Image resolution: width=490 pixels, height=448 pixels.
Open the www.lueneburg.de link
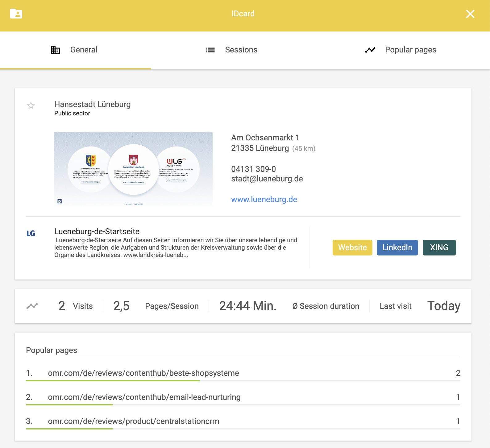264,199
